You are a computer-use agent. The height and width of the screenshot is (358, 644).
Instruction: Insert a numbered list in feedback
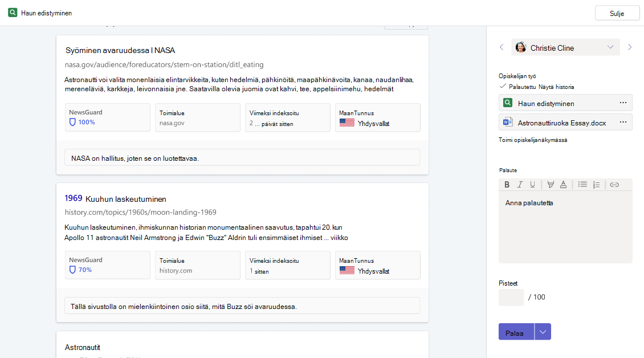click(x=596, y=185)
